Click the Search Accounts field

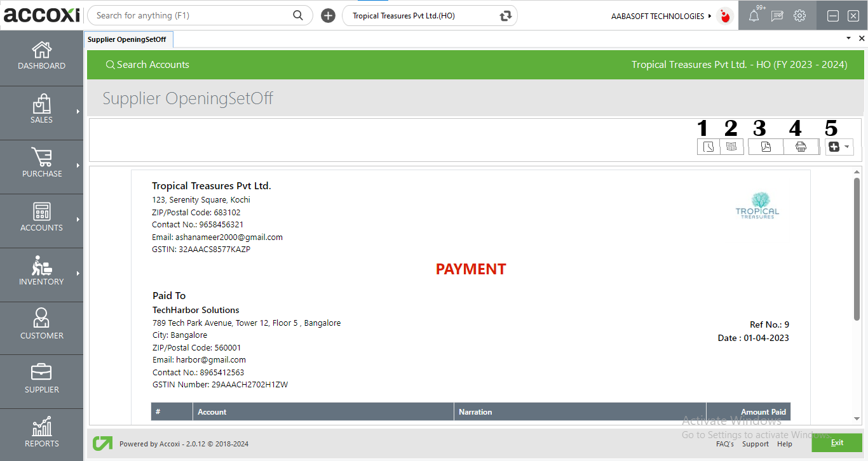(x=153, y=65)
